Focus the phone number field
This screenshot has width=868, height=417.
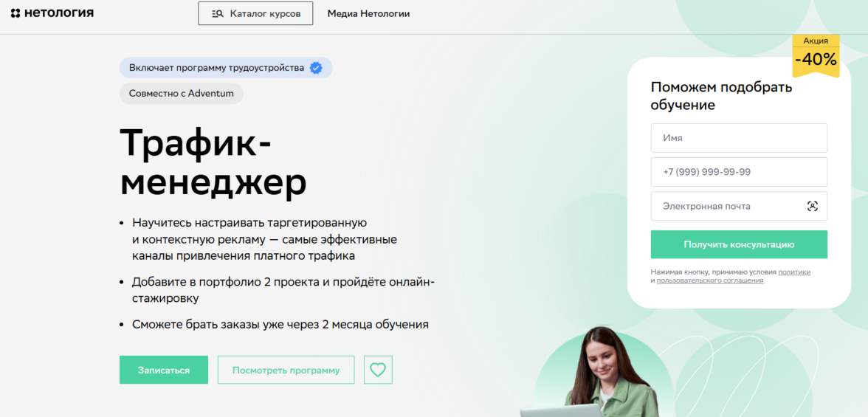click(x=739, y=172)
